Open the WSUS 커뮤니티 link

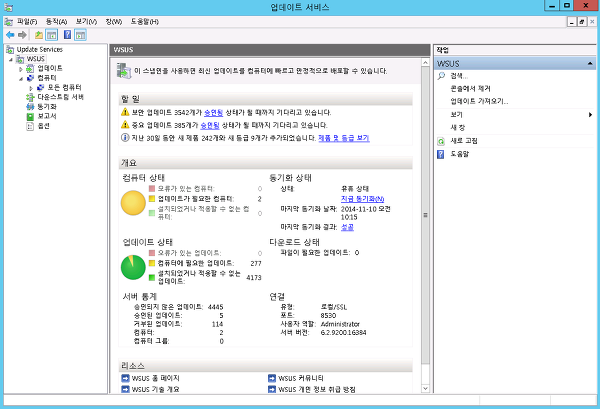pos(301,378)
